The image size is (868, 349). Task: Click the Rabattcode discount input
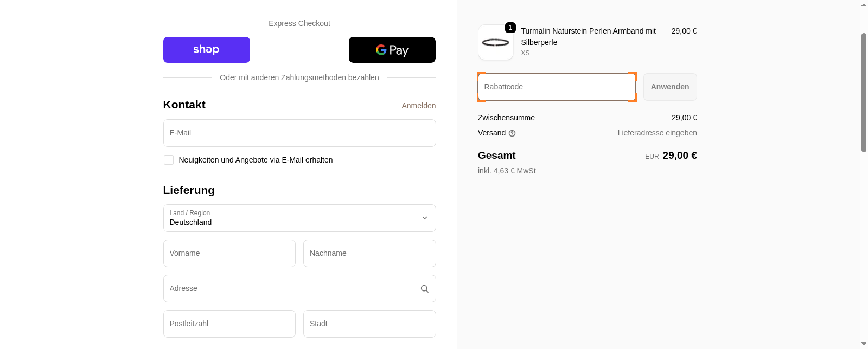(x=557, y=87)
